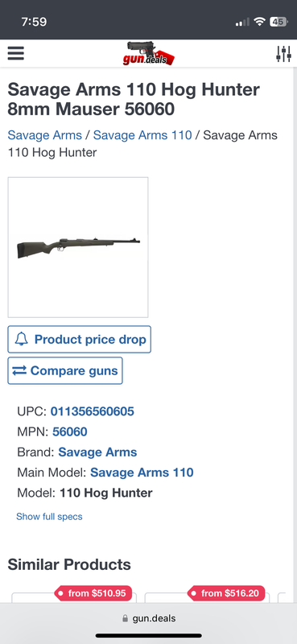Tap the lock icon beside gun.deals
The image size is (297, 644).
(126, 618)
